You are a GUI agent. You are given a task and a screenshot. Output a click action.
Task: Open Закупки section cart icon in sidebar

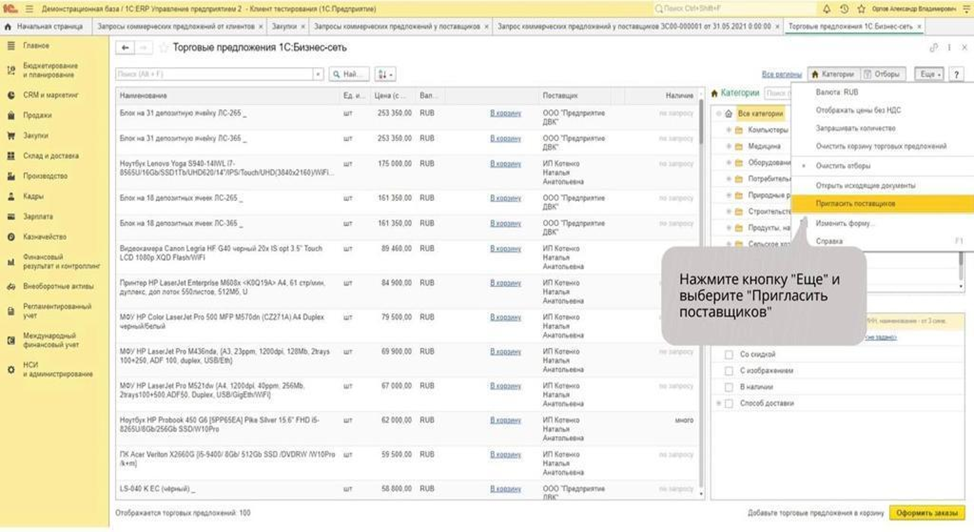[x=11, y=135]
